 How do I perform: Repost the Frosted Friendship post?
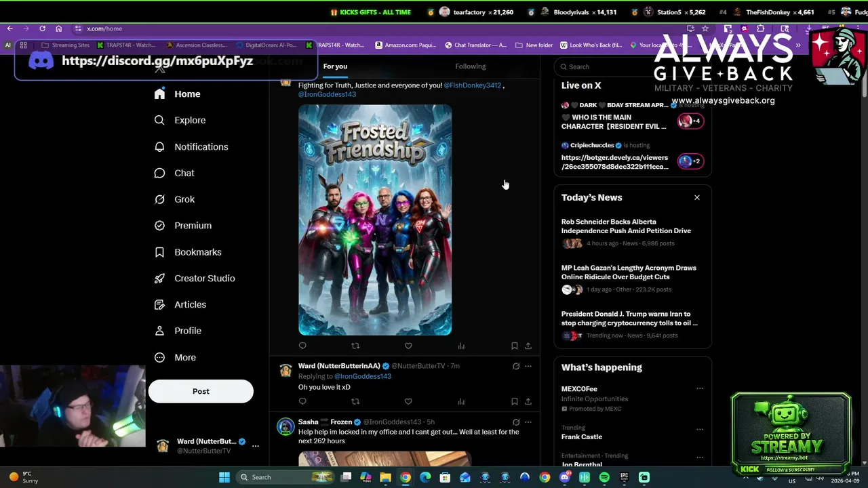click(x=355, y=346)
